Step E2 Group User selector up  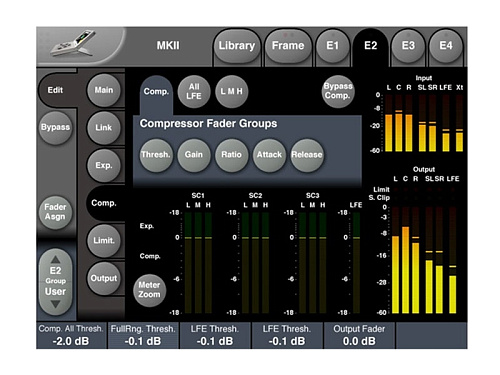click(x=55, y=259)
